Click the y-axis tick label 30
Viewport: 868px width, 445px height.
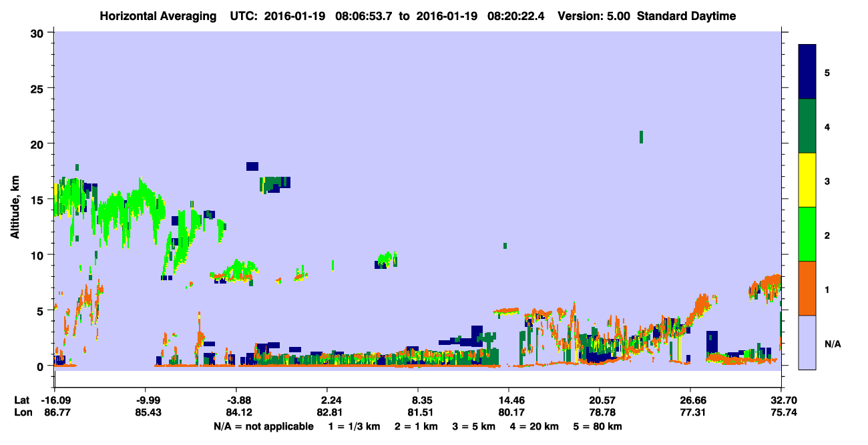coord(39,33)
